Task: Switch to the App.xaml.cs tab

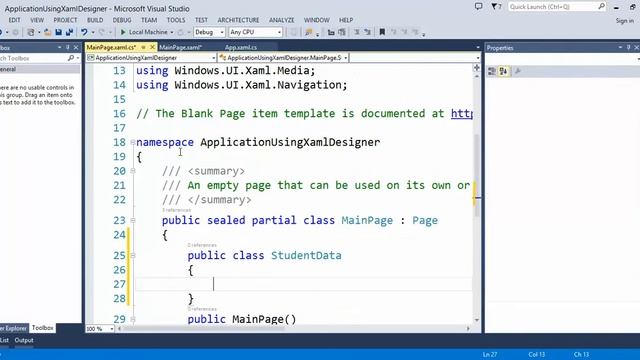Action: pos(241,47)
